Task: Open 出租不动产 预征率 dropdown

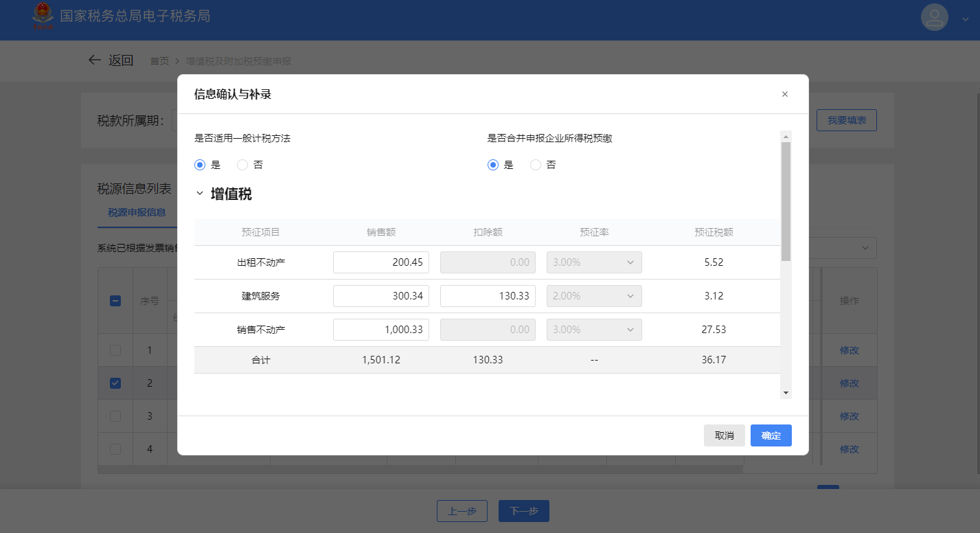Action: pos(594,262)
